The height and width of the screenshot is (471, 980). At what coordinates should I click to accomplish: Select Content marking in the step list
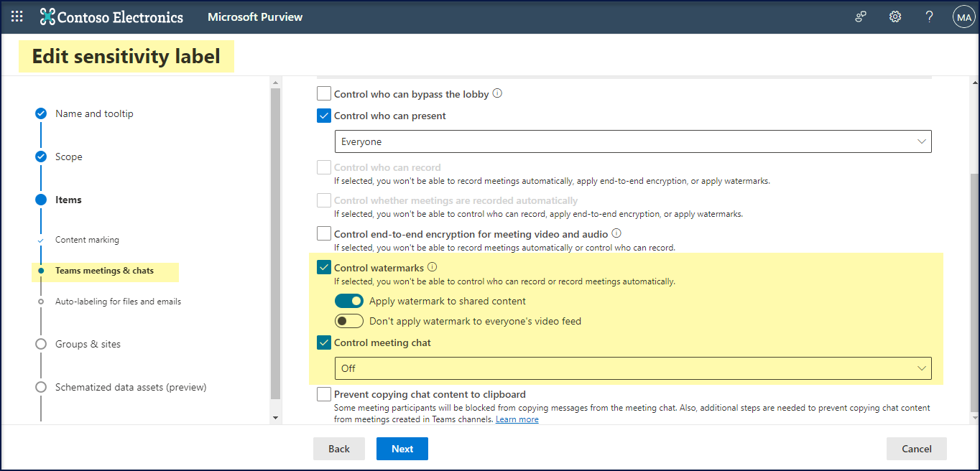(x=87, y=240)
